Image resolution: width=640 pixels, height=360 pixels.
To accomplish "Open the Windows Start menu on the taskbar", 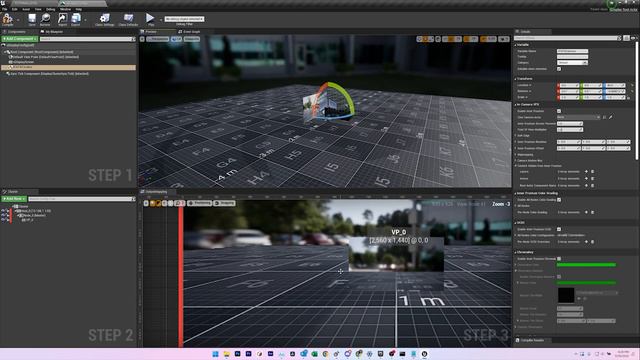I will coord(216,354).
